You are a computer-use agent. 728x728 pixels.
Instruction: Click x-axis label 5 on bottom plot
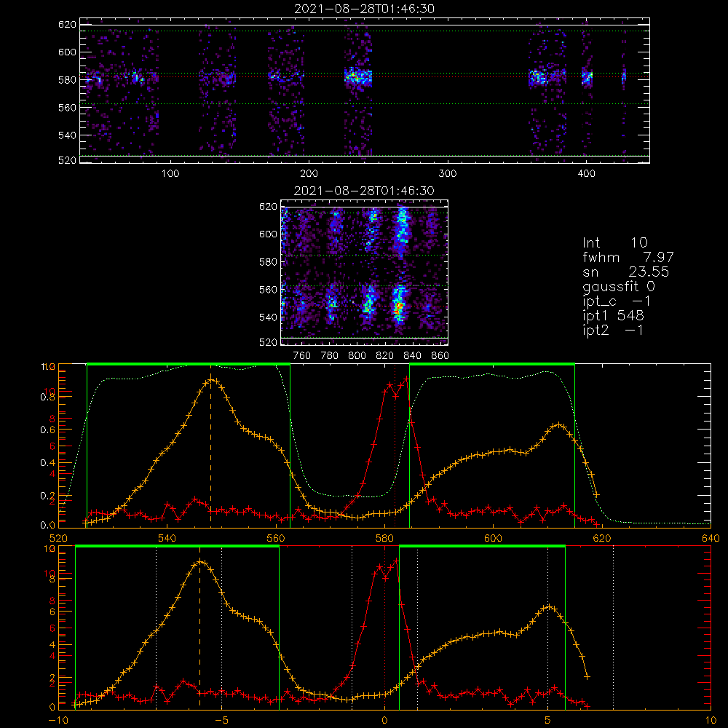548,721
